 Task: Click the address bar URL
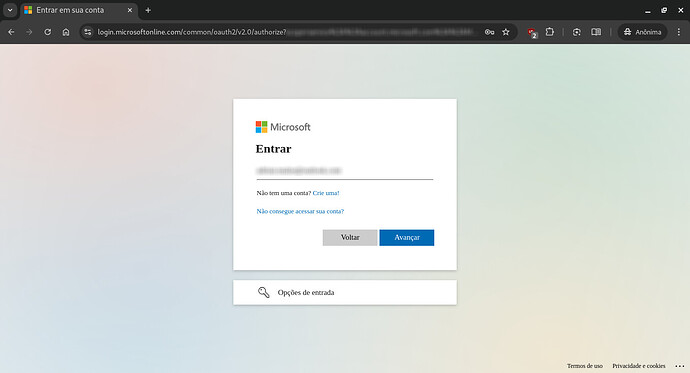coord(286,32)
